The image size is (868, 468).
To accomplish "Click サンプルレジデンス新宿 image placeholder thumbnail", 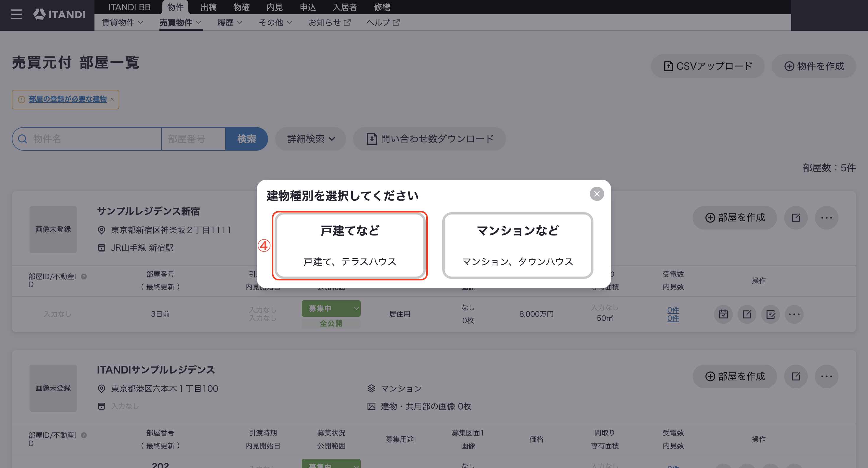I will coord(53,230).
